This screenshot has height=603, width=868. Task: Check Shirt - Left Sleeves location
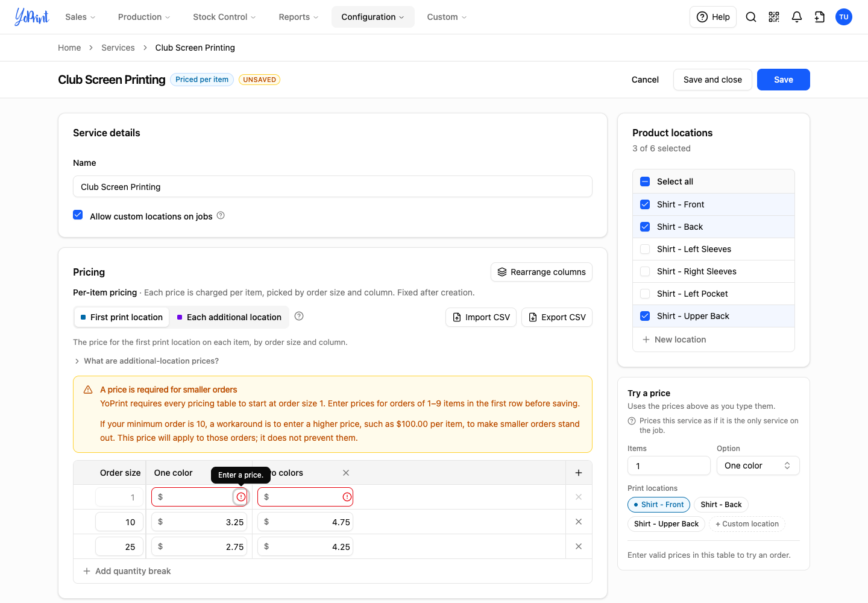[645, 249]
